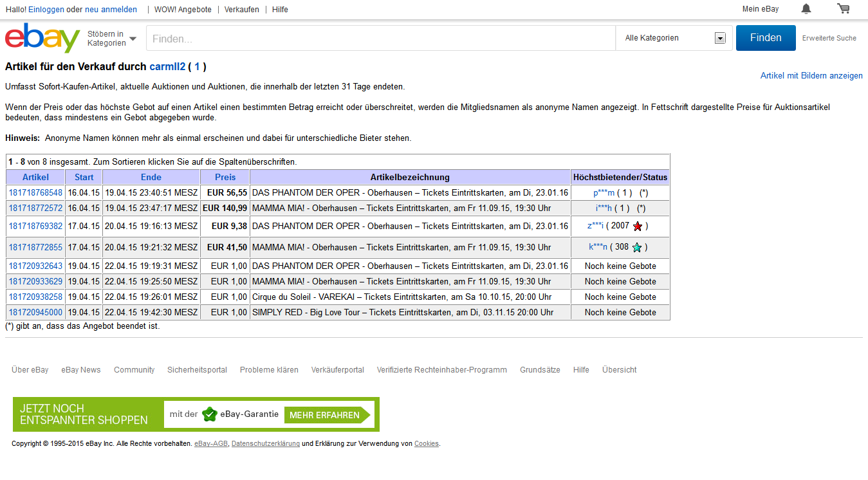Click the eBay logo

click(x=42, y=38)
